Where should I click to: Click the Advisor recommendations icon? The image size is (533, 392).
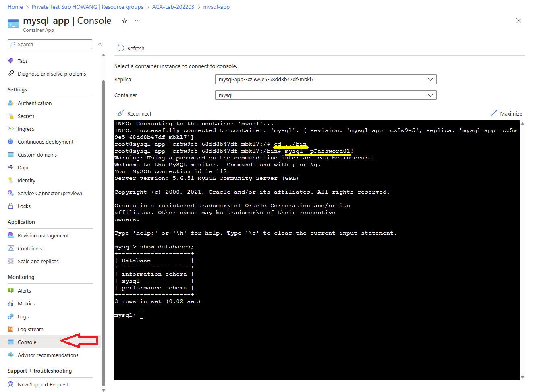click(x=11, y=355)
